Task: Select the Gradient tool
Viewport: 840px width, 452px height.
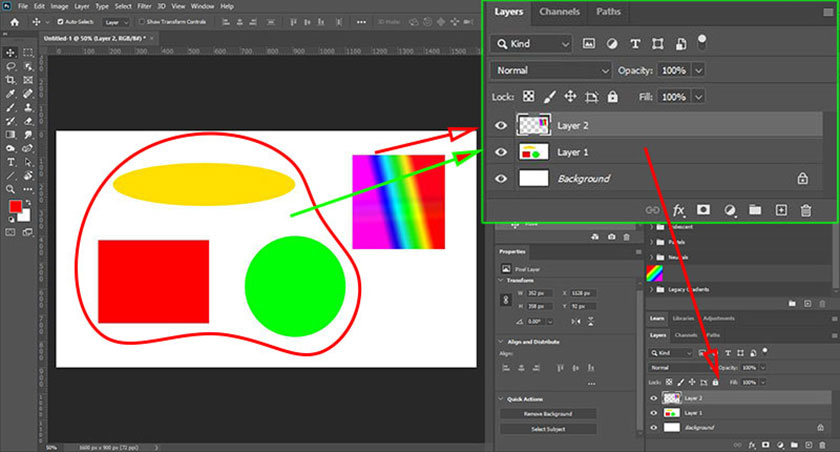Action: [x=10, y=135]
